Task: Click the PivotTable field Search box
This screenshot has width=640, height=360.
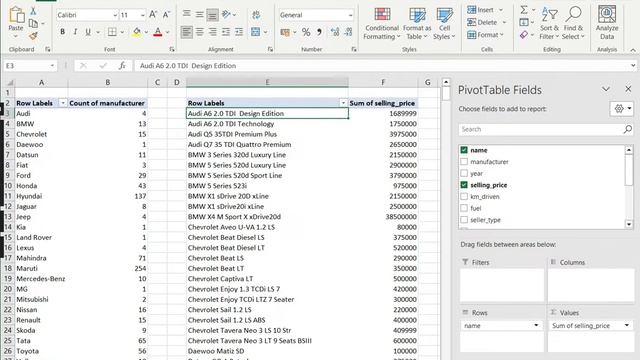Action: click(546, 129)
